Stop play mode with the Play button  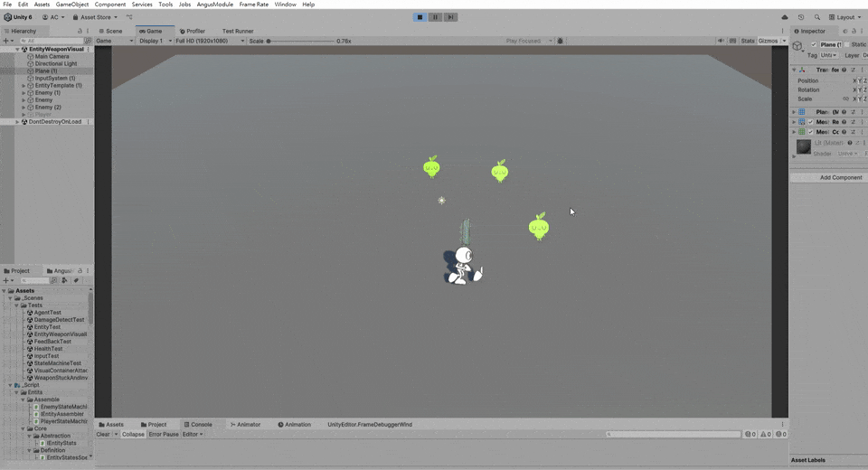(x=420, y=17)
